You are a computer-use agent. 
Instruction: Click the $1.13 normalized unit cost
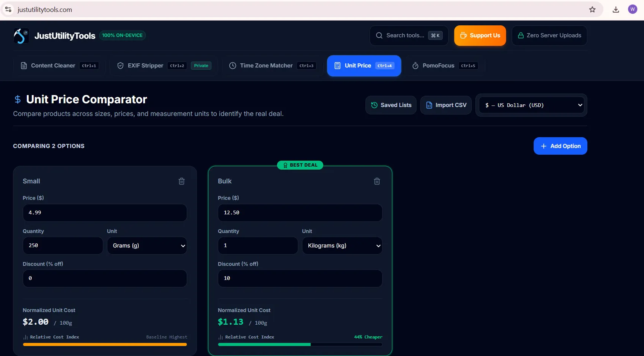click(230, 322)
